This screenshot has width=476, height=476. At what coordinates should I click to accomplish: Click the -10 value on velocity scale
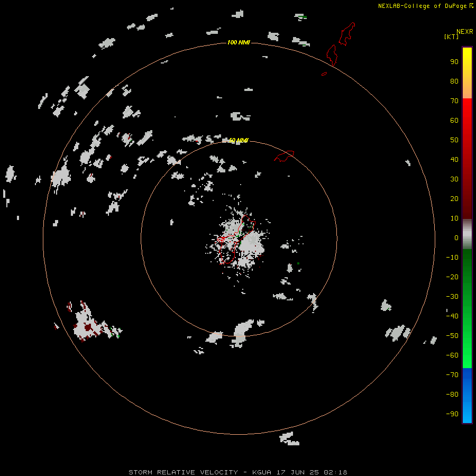click(452, 258)
